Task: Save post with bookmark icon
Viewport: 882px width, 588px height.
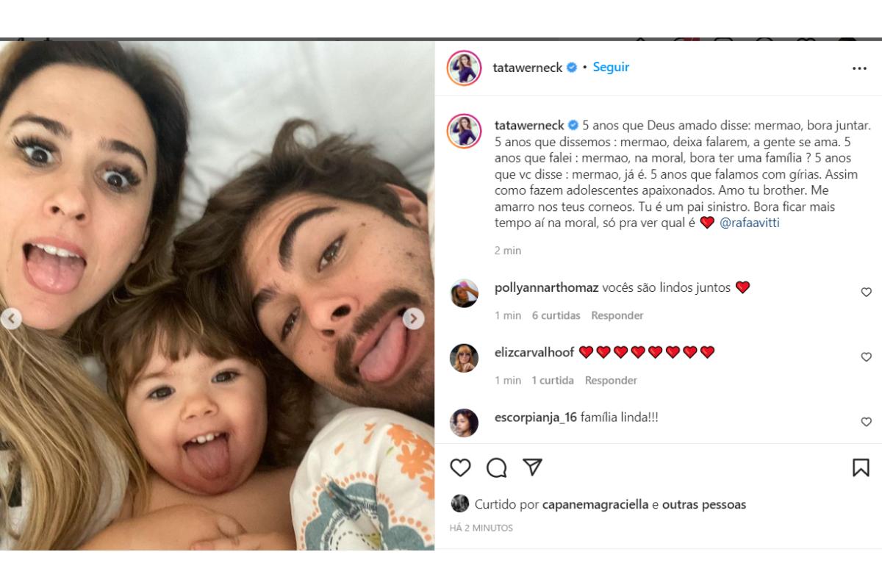Action: 861,467
